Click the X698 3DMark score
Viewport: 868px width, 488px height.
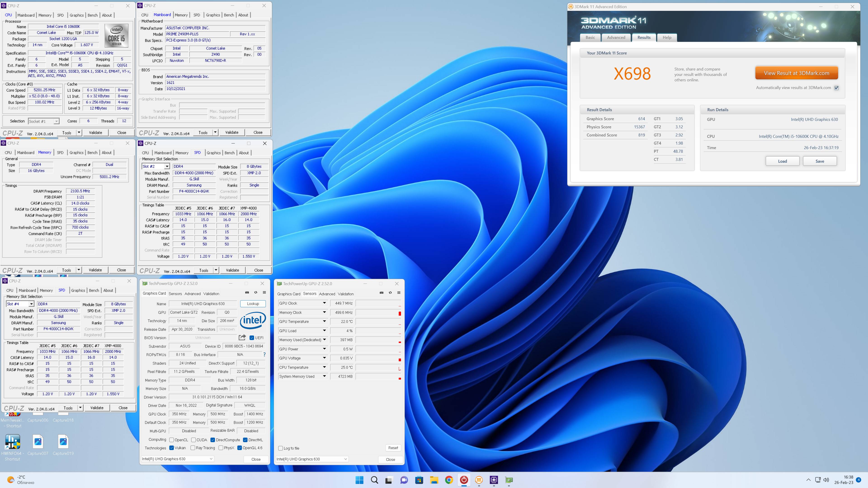click(632, 73)
